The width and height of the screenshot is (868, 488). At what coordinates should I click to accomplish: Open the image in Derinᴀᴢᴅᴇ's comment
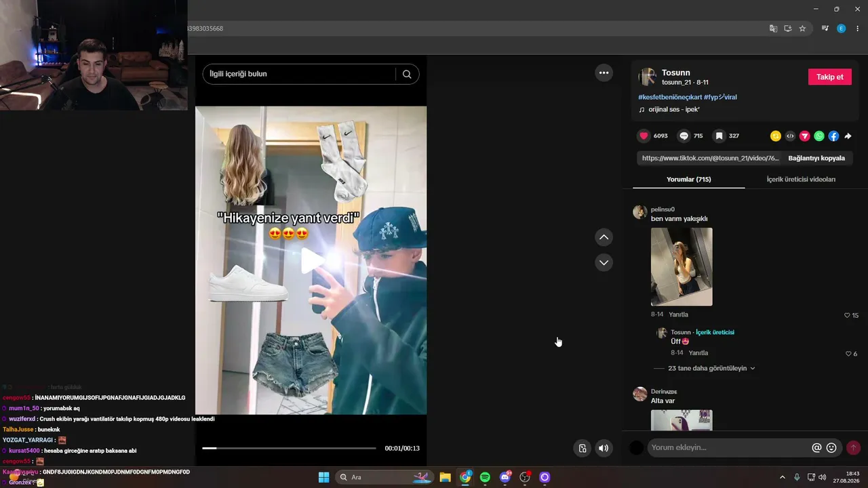[682, 420]
